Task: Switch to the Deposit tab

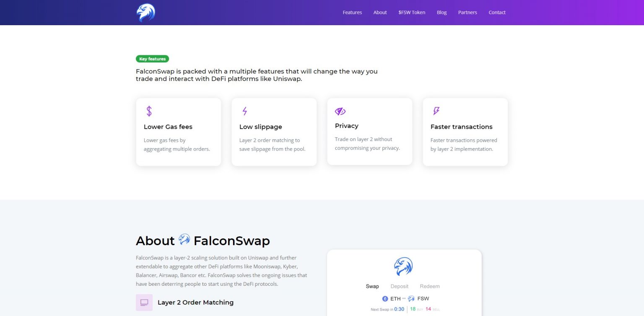Action: click(x=399, y=286)
